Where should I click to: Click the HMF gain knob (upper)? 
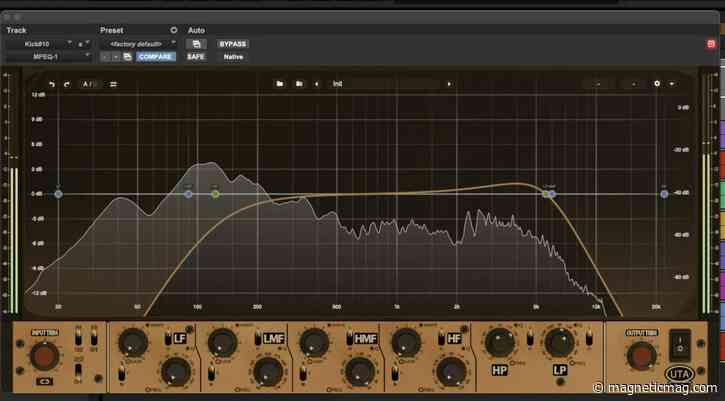point(314,343)
